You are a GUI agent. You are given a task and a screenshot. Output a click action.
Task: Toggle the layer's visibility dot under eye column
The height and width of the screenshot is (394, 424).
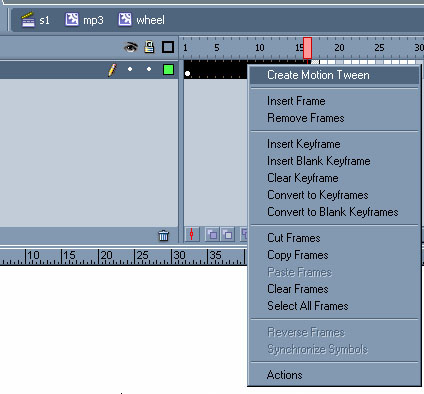[130, 69]
